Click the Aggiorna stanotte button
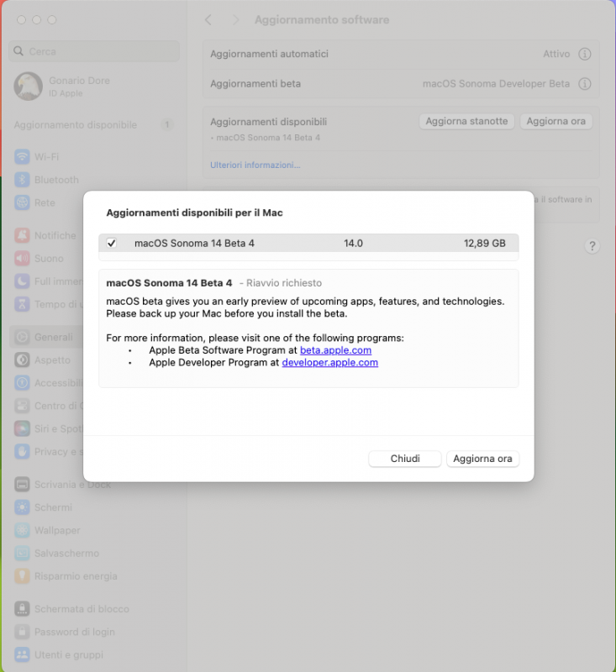Image resolution: width=616 pixels, height=672 pixels. (466, 121)
